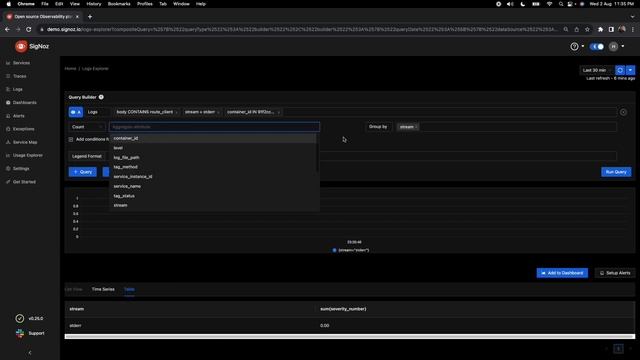Expand the auto-refresh dropdown arrow
The image size is (640, 360).
[x=630, y=70]
